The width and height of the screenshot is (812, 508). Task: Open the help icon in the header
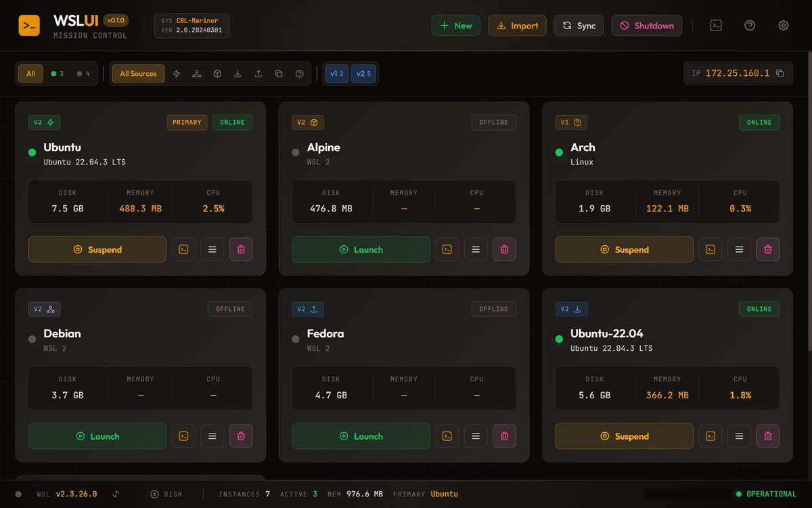click(x=750, y=25)
